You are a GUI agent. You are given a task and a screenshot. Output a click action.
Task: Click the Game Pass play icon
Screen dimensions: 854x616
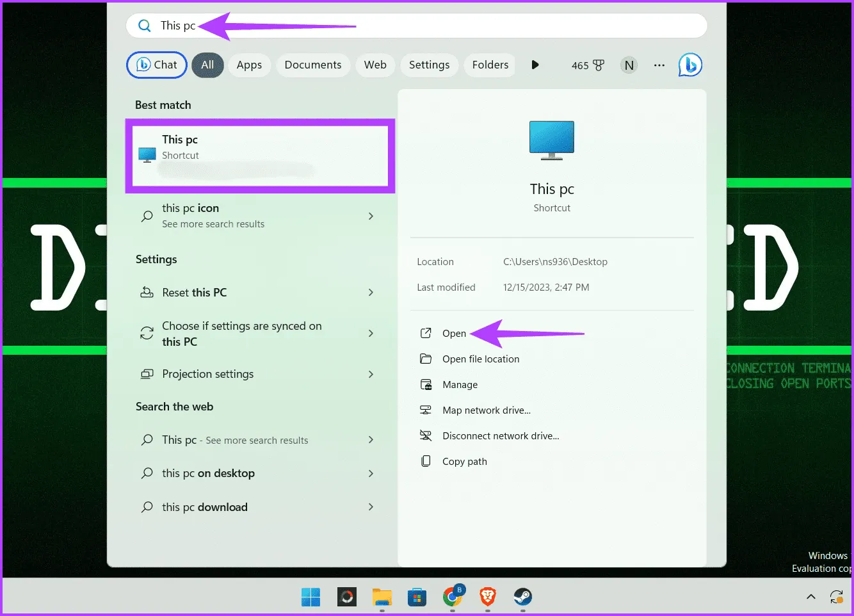[x=535, y=65]
